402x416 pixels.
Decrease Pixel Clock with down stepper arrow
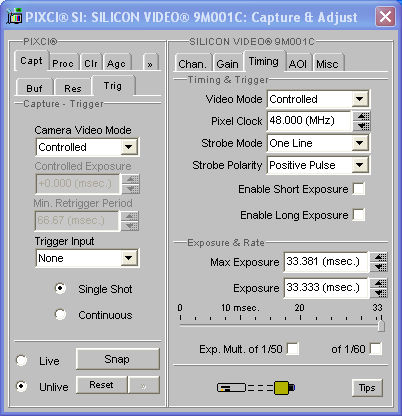363,126
